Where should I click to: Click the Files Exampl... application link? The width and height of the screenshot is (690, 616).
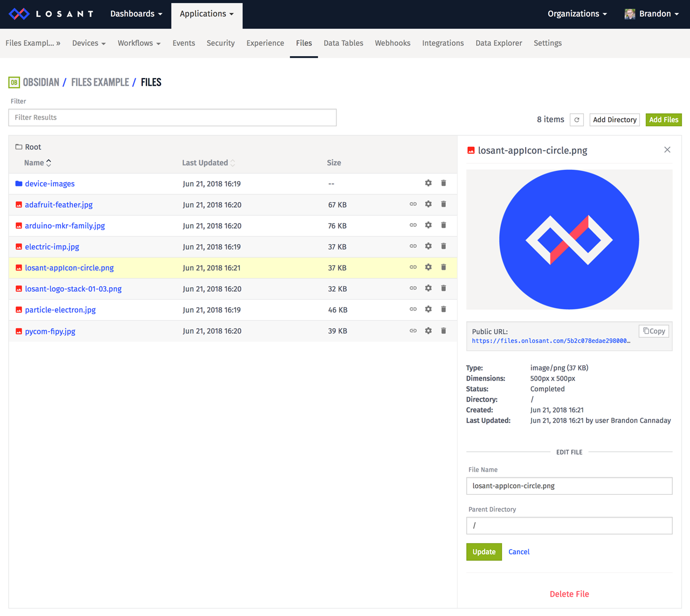coord(33,43)
